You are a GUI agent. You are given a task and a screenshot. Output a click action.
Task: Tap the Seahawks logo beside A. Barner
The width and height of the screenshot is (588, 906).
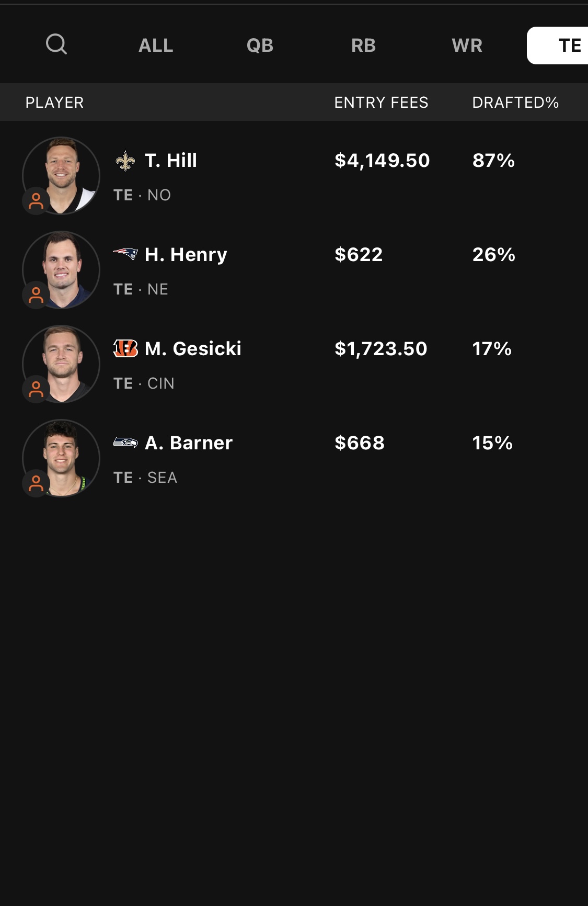pyautogui.click(x=125, y=443)
